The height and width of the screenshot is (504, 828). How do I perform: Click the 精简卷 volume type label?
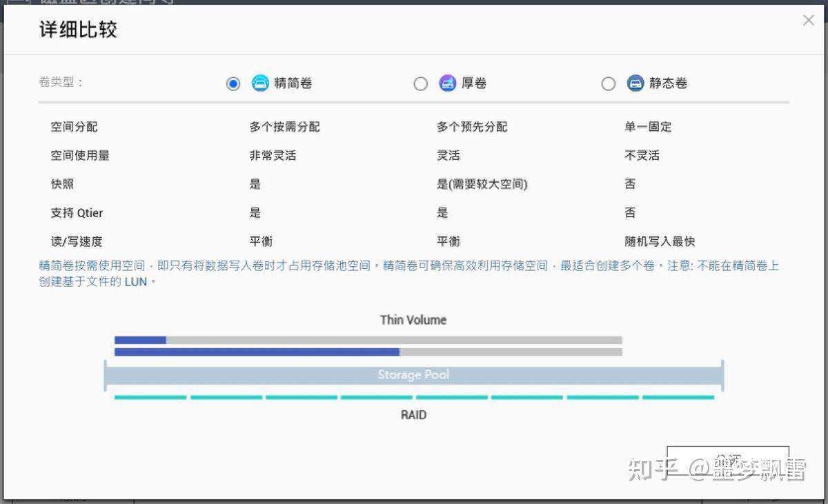[293, 83]
